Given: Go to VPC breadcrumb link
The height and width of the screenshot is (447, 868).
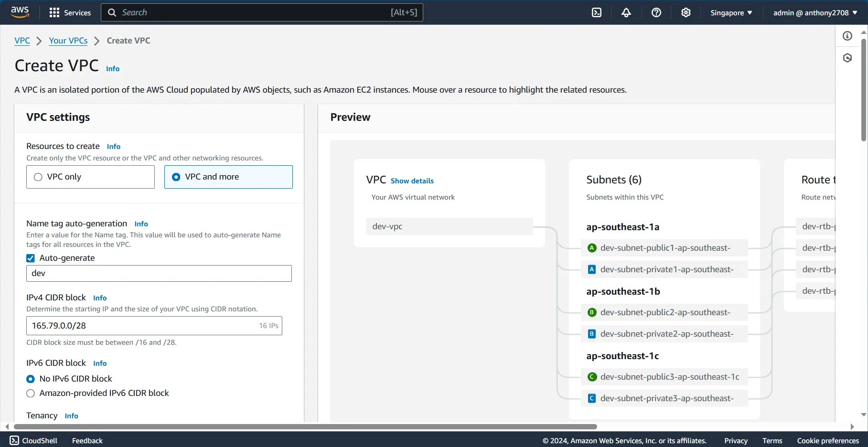Looking at the screenshot, I should (22, 41).
